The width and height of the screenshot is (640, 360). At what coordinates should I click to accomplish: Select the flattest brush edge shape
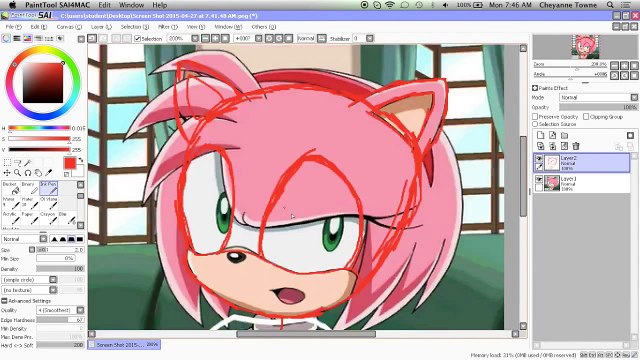80,239
